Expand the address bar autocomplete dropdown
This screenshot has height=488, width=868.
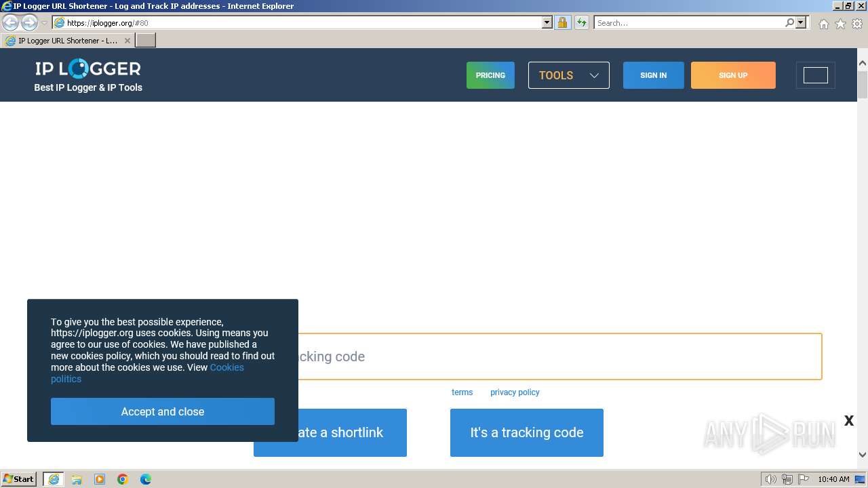547,22
